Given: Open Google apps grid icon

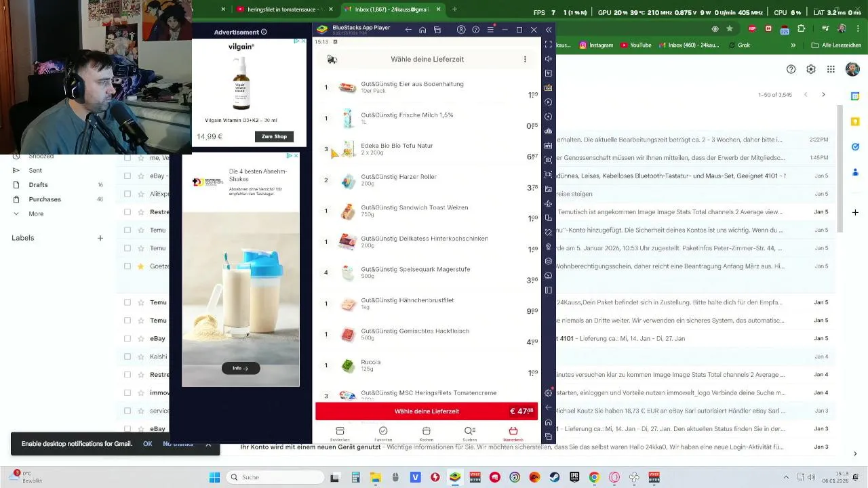Looking at the screenshot, I should click(x=831, y=69).
